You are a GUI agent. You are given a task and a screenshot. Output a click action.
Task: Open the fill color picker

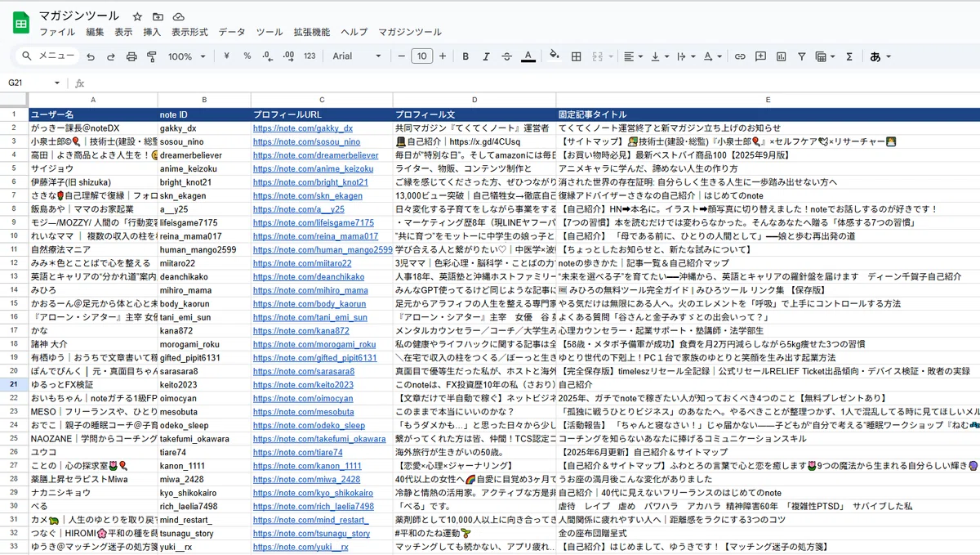coord(555,56)
